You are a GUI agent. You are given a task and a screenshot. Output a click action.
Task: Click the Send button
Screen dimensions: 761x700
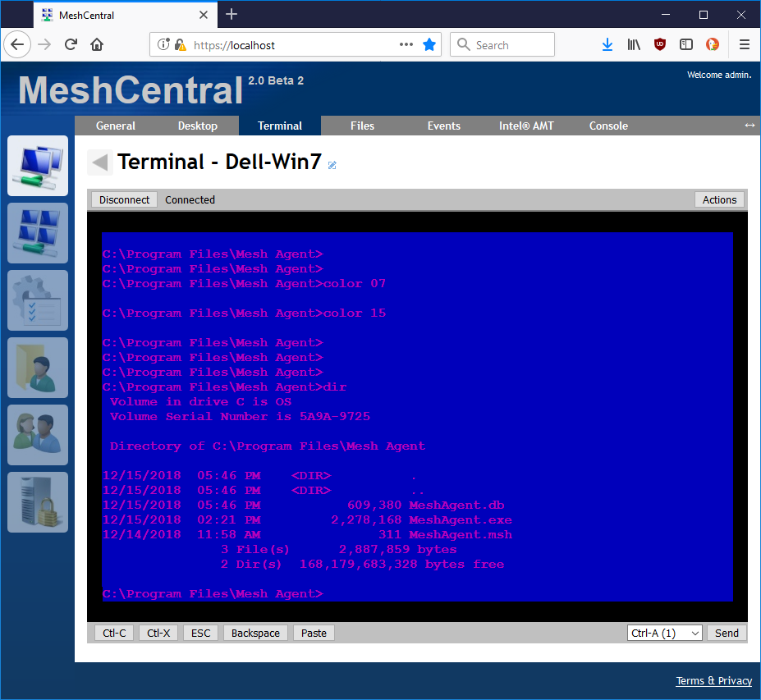727,633
